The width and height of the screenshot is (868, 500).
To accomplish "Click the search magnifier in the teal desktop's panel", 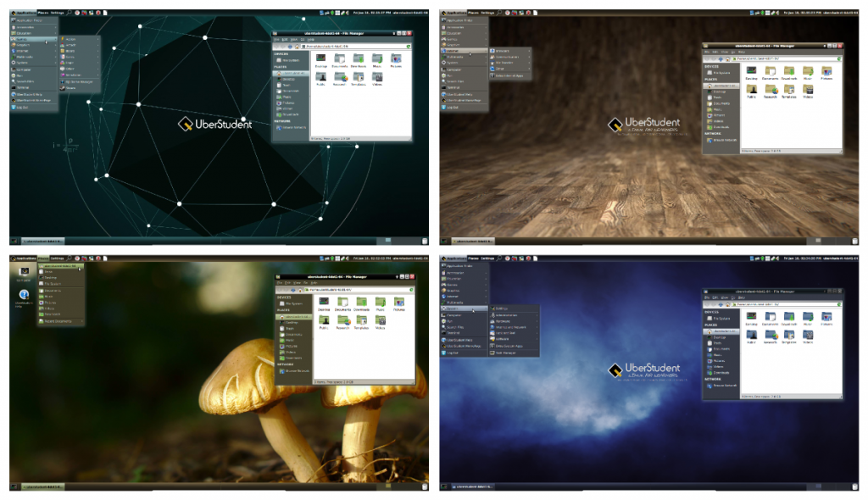I will coord(70,14).
